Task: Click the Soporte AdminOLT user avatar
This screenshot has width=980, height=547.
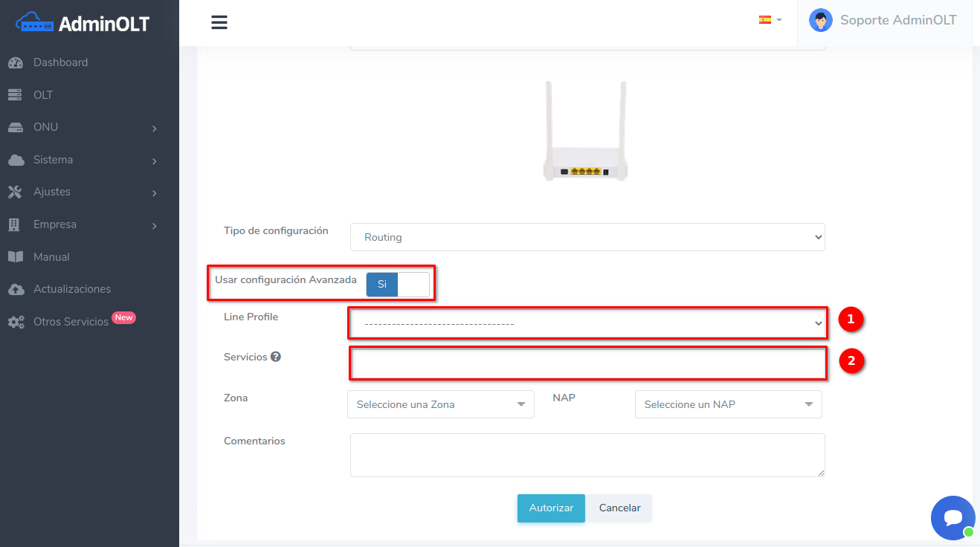Action: click(820, 21)
